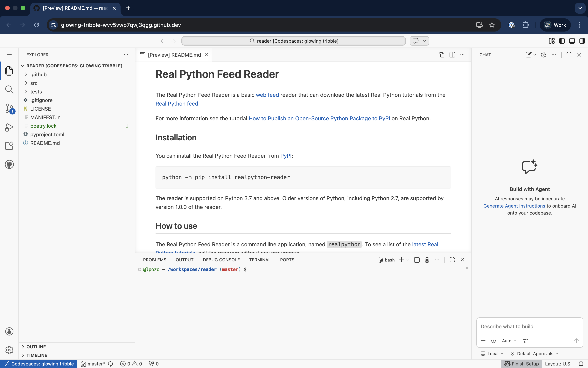Viewport: 588px width, 368px height.
Task: Open the Extensions view
Action: [9, 146]
